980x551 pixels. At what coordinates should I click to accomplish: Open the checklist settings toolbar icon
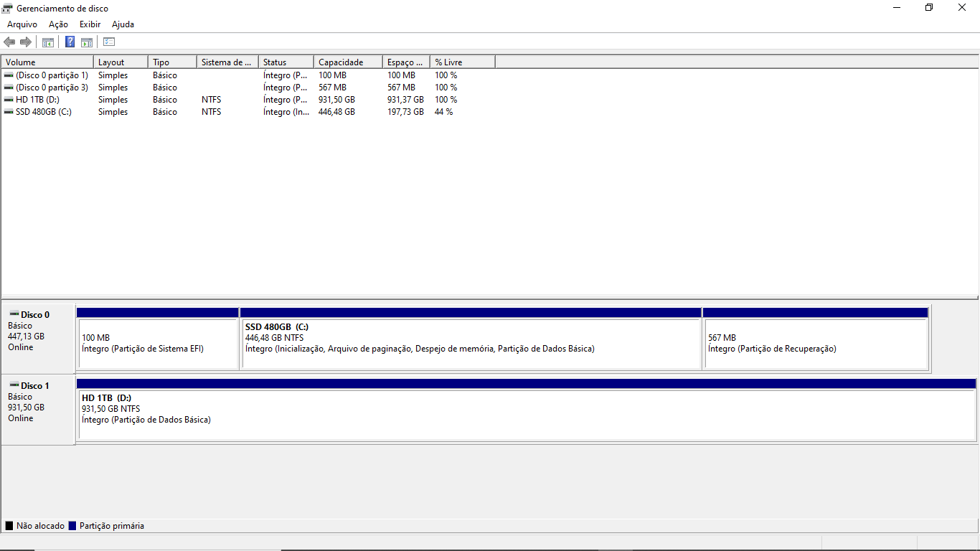pos(109,42)
